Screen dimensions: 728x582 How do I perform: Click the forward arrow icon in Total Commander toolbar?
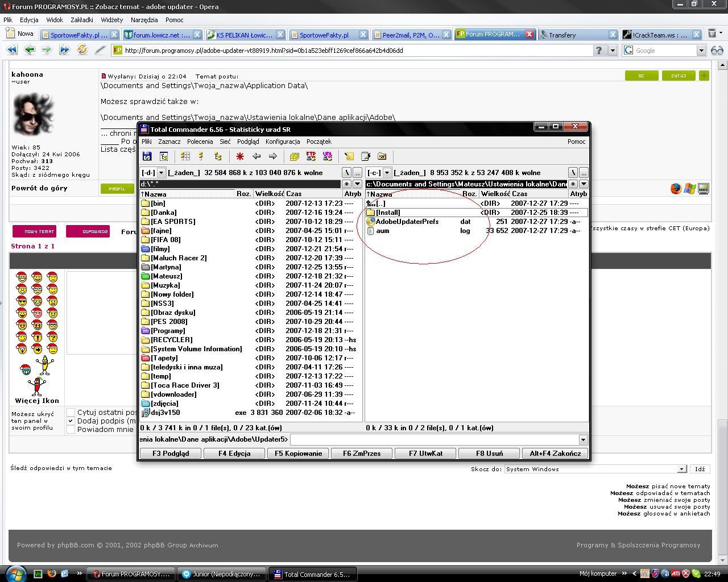(x=272, y=156)
